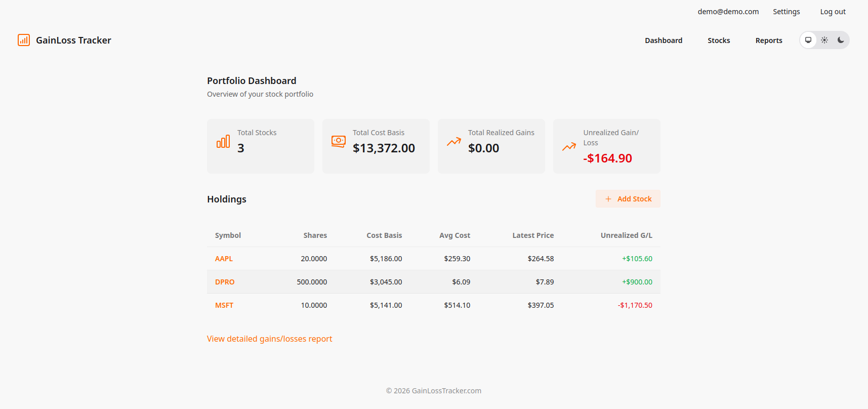Click the plus icon in Add Stock
The image size is (868, 409).
point(608,199)
